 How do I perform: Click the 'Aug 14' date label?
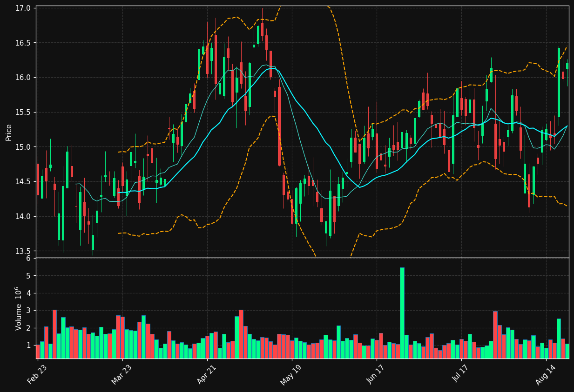[x=545, y=375]
